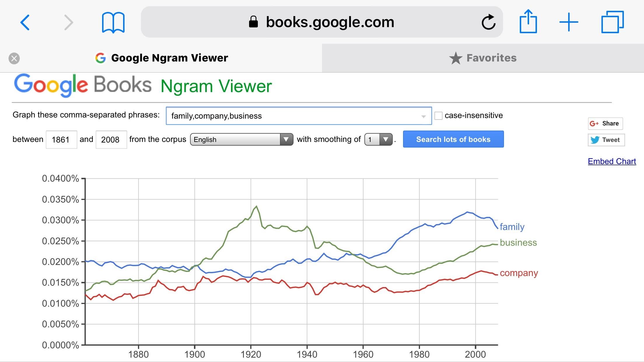Enable the case-insensitive checkbox
Viewport: 644px width, 362px height.
438,116
